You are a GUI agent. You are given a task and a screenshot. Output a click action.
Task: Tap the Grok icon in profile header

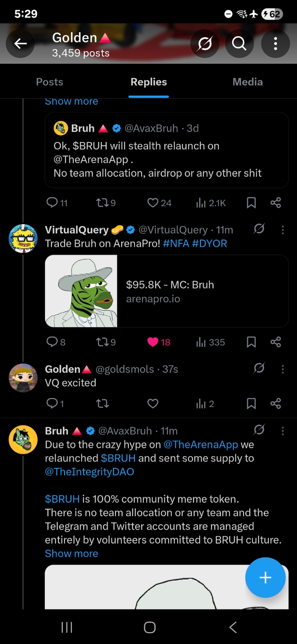(x=205, y=43)
